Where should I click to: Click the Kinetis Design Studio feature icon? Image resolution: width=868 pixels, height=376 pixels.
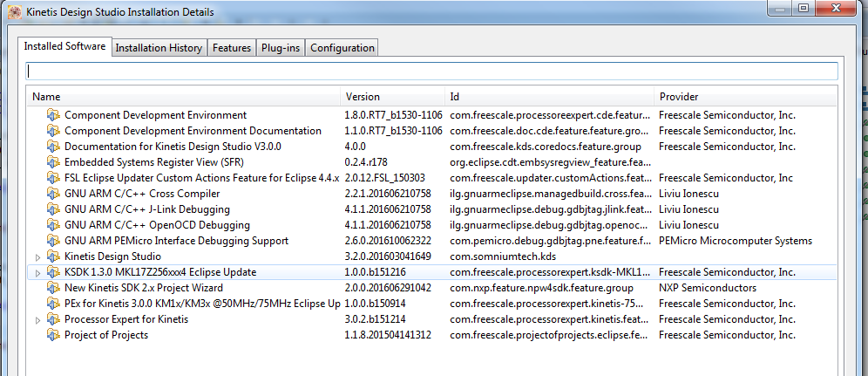54,256
